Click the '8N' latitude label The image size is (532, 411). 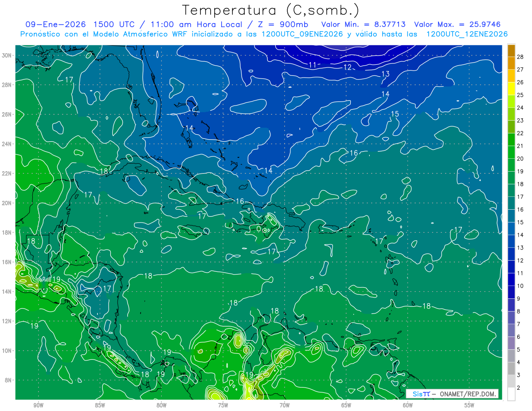pyautogui.click(x=8, y=380)
